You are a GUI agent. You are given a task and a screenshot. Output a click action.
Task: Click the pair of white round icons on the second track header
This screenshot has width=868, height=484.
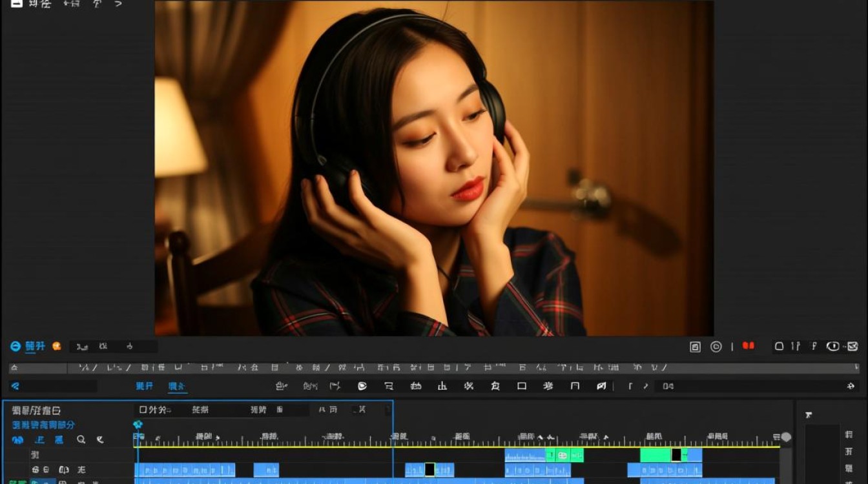click(41, 470)
